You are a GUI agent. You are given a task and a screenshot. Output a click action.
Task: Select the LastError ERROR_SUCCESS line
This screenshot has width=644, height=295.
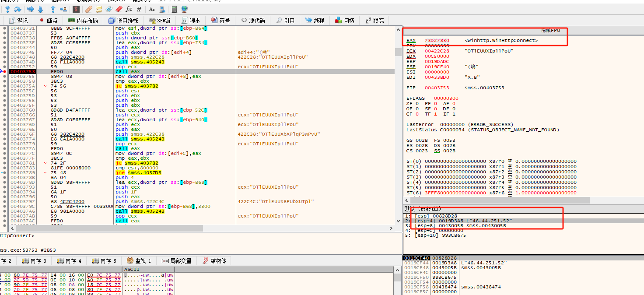click(460, 124)
